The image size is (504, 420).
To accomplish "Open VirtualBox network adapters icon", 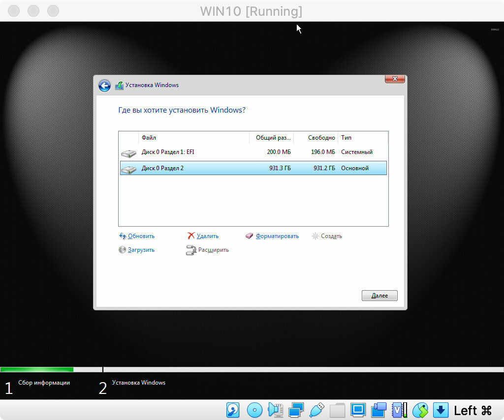I will click(x=296, y=410).
